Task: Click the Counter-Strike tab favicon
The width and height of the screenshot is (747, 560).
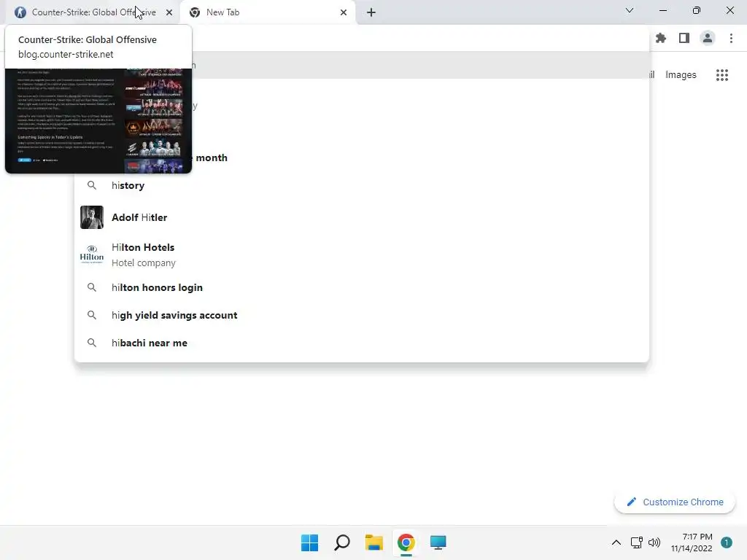Action: pyautogui.click(x=20, y=12)
